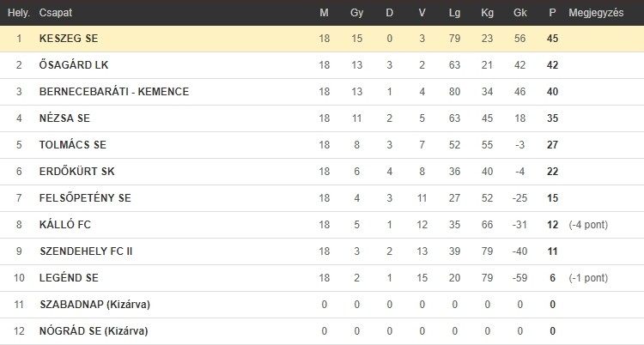
Task: Click the Gy wins column header
Action: point(357,13)
